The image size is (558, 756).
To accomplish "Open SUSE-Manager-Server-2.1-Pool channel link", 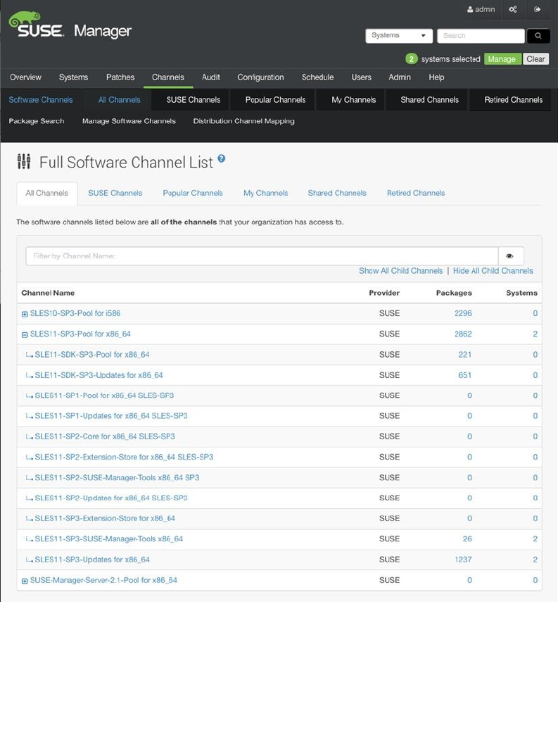I will click(x=103, y=581).
